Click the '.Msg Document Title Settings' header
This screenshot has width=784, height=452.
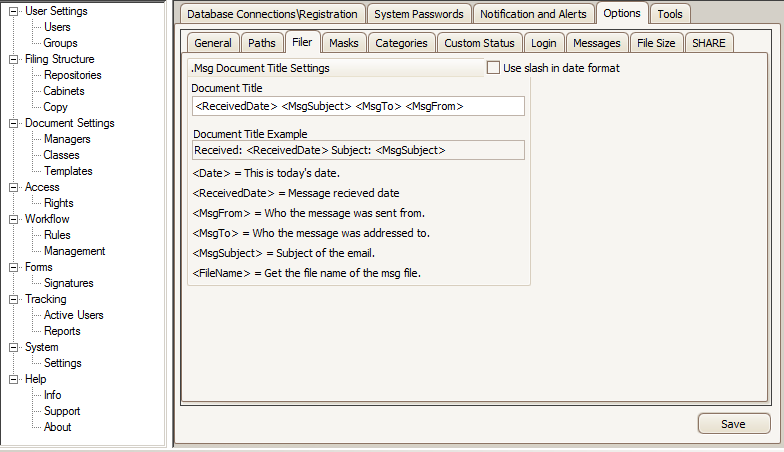[260, 68]
